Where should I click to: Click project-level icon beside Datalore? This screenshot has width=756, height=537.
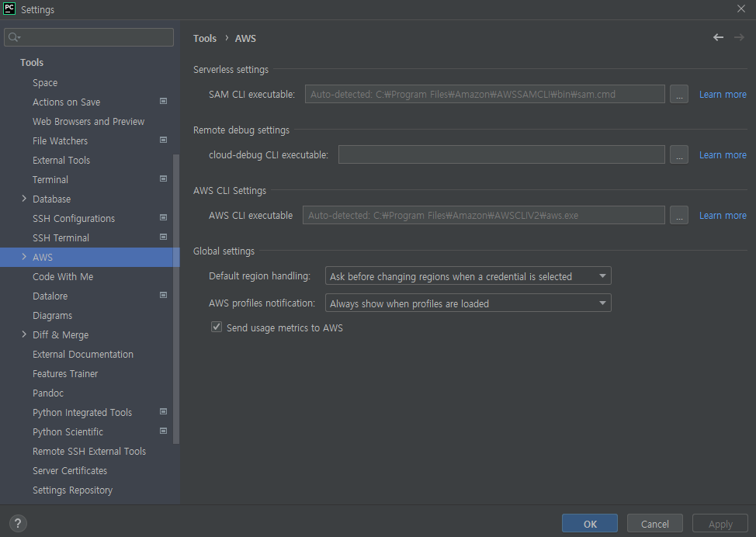pos(164,295)
